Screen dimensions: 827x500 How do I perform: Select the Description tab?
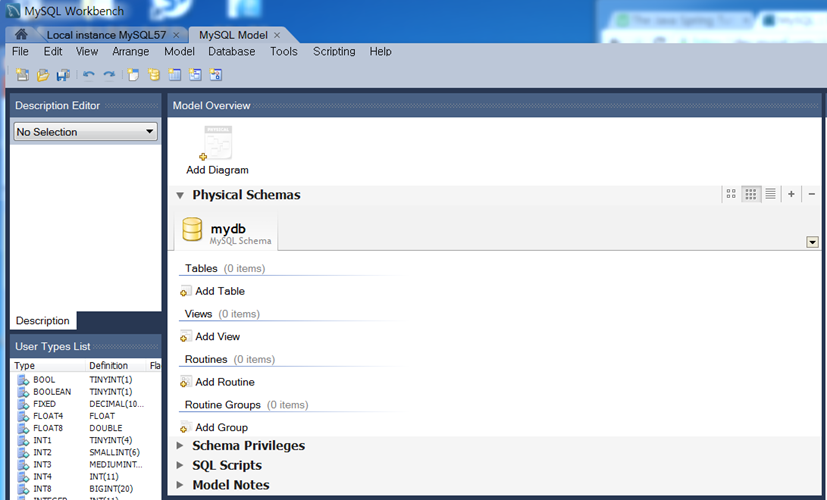[43, 321]
